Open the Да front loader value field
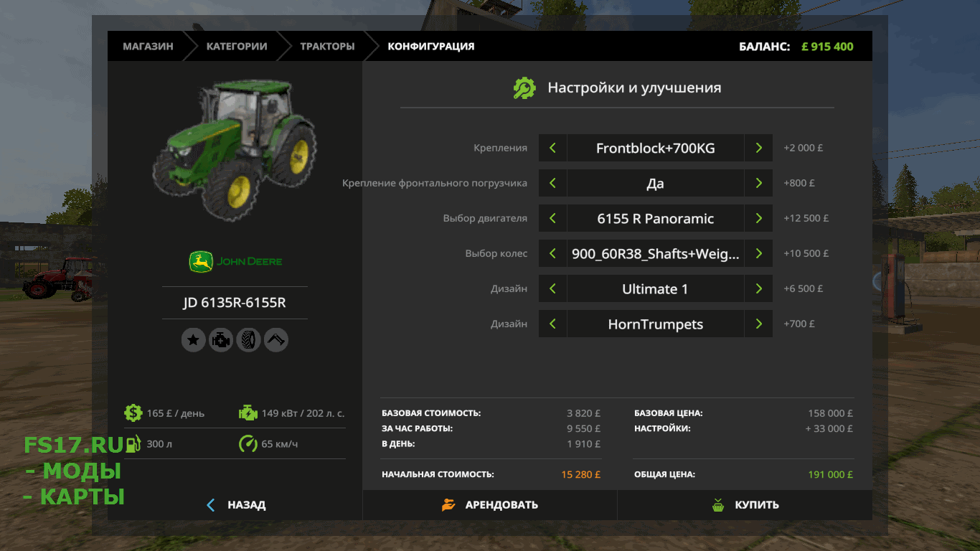 pos(656,183)
